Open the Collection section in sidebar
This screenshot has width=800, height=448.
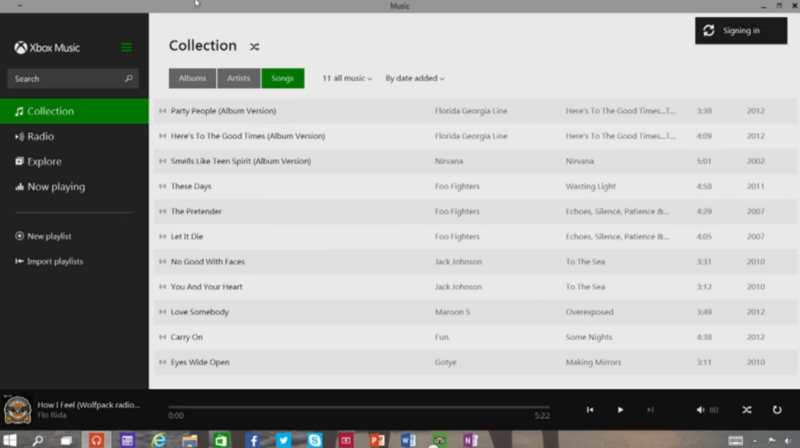point(74,111)
